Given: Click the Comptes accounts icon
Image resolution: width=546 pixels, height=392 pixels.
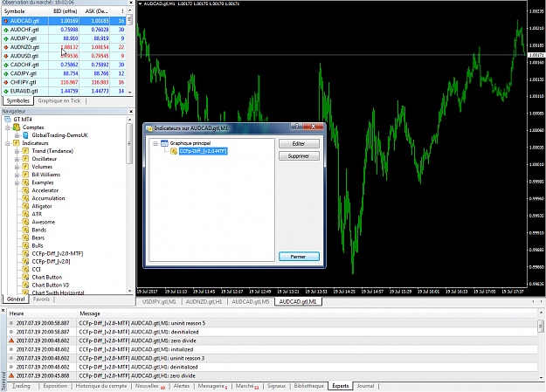Looking at the screenshot, I should click(17, 127).
